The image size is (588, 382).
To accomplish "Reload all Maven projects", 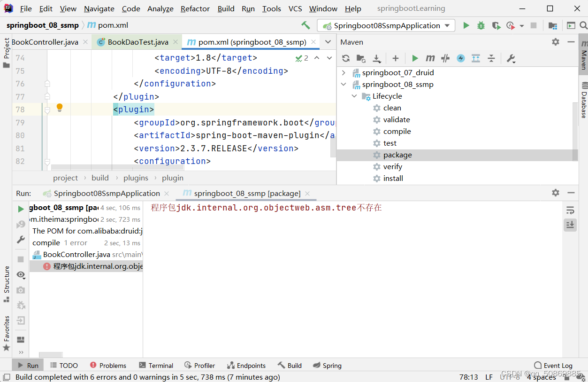I will pyautogui.click(x=346, y=58).
